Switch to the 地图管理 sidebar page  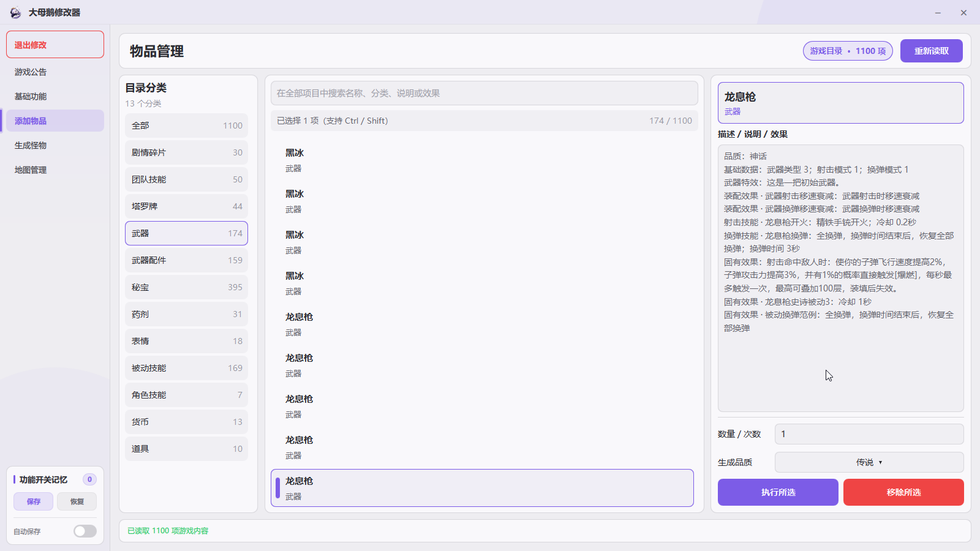55,170
